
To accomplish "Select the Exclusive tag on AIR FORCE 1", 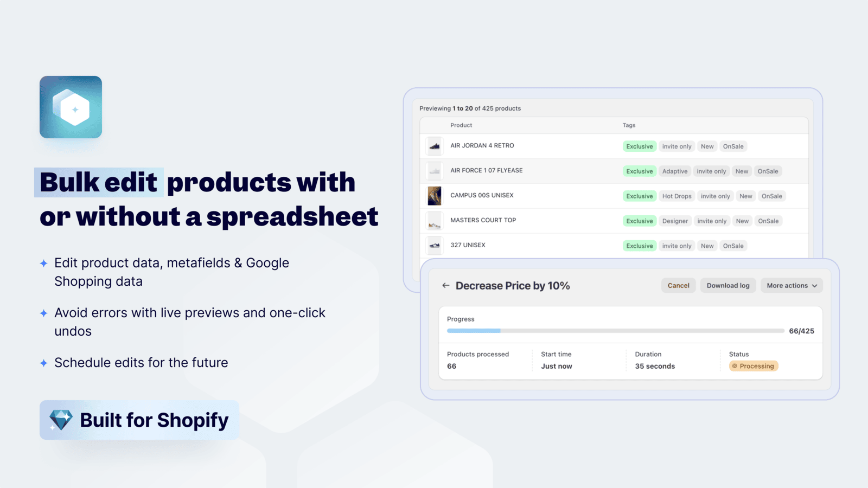I will (639, 171).
